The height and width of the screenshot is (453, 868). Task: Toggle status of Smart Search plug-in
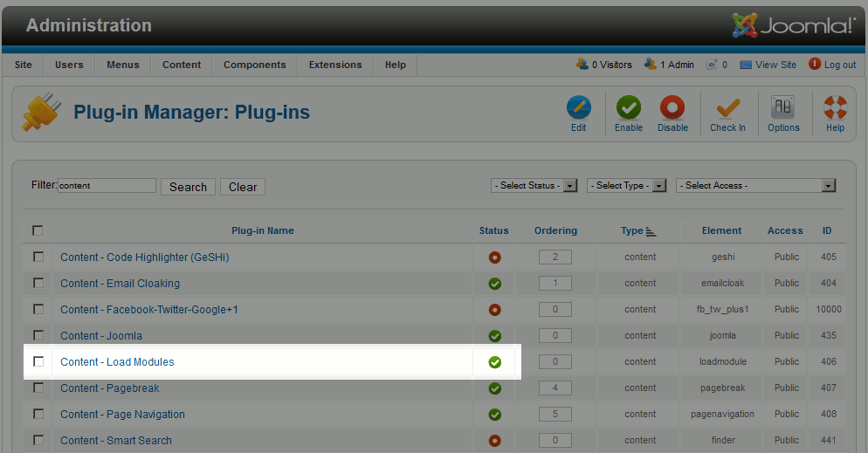(495, 441)
